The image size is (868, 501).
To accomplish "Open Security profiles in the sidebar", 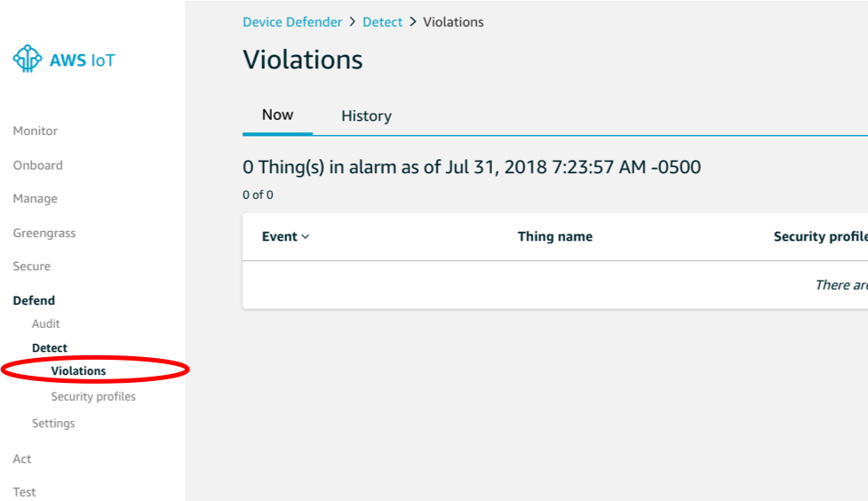I will (x=93, y=396).
